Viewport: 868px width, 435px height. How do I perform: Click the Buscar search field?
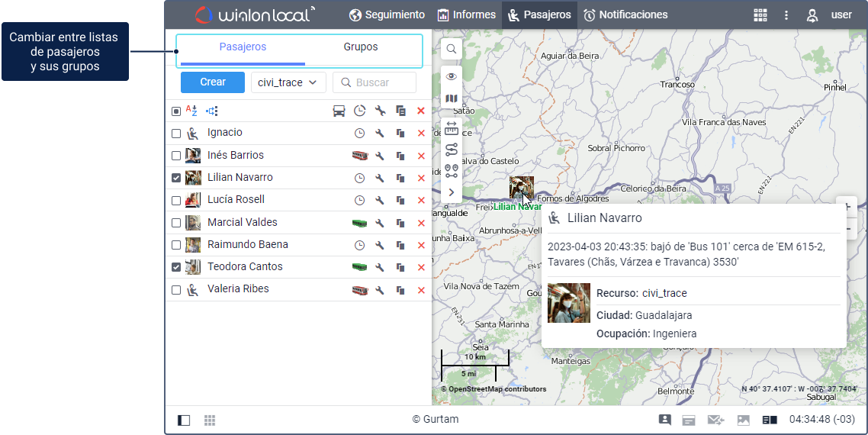(375, 82)
